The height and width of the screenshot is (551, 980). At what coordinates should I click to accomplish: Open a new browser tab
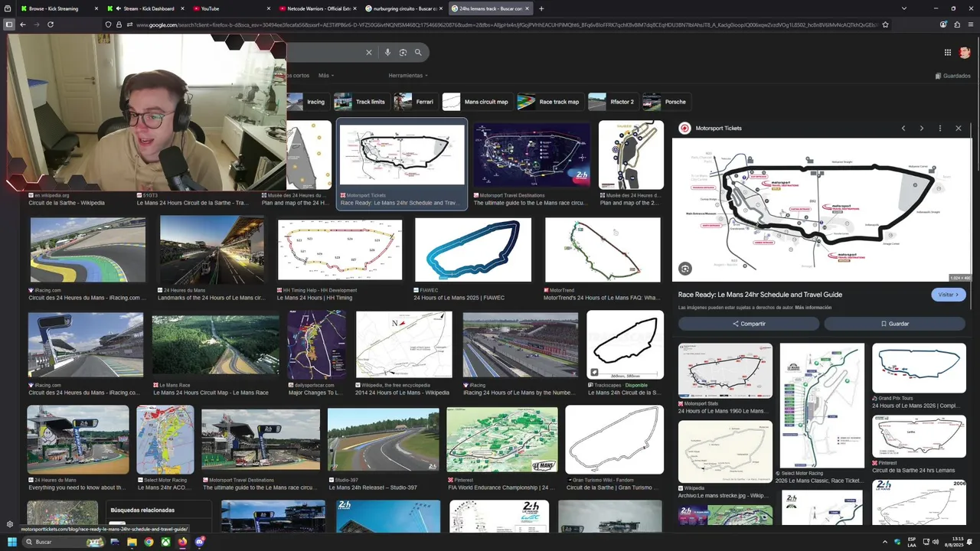tap(541, 8)
